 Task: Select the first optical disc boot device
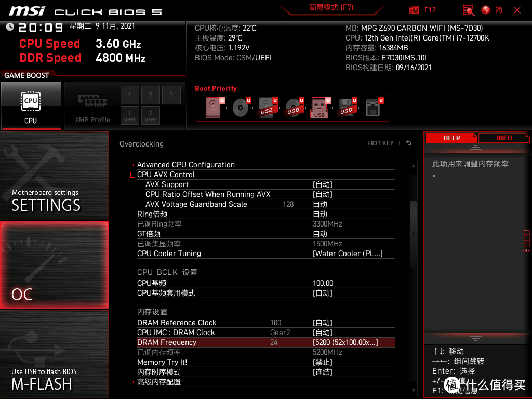click(240, 108)
